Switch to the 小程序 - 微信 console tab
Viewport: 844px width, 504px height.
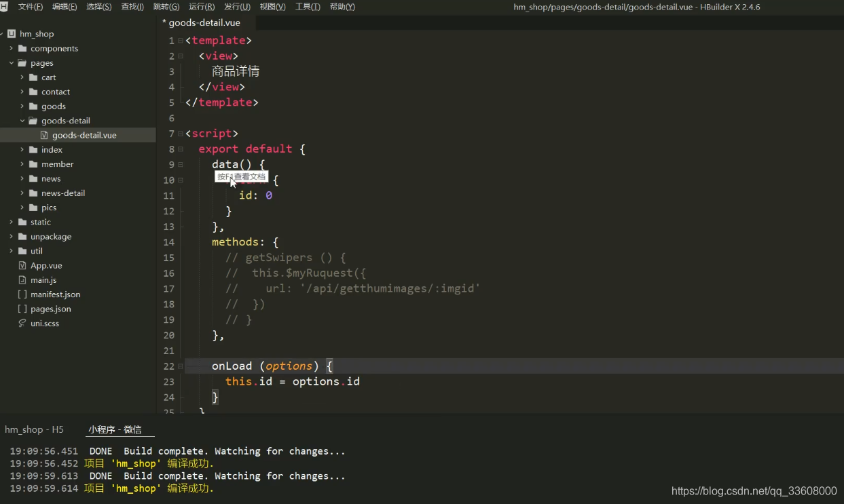[x=115, y=429]
